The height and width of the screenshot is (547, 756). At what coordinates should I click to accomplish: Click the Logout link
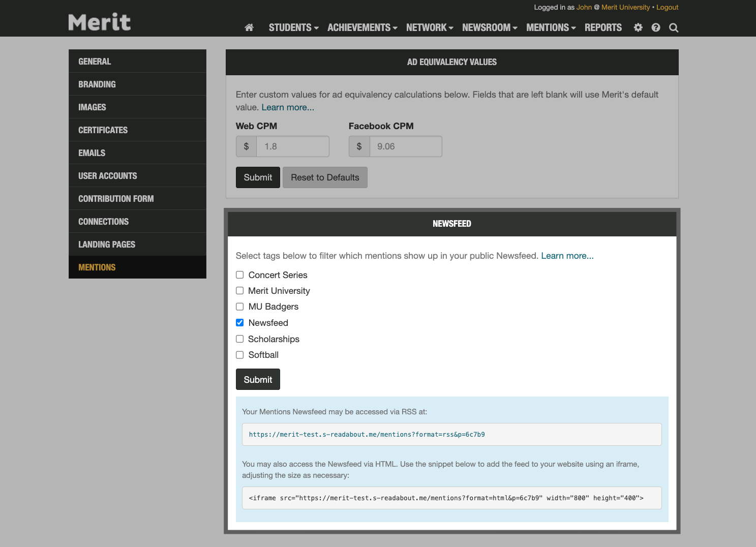[667, 7]
